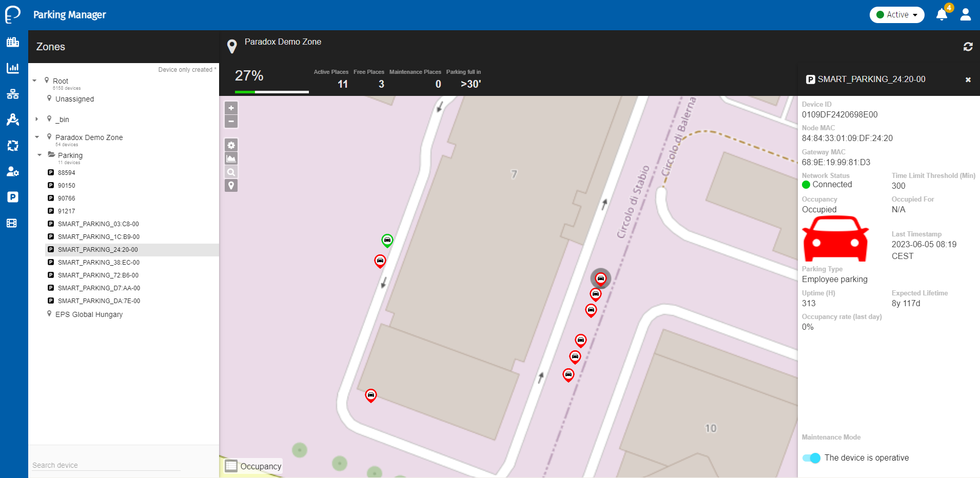Collapse the Root zone tree
The width and height of the screenshot is (980, 478).
click(34, 81)
